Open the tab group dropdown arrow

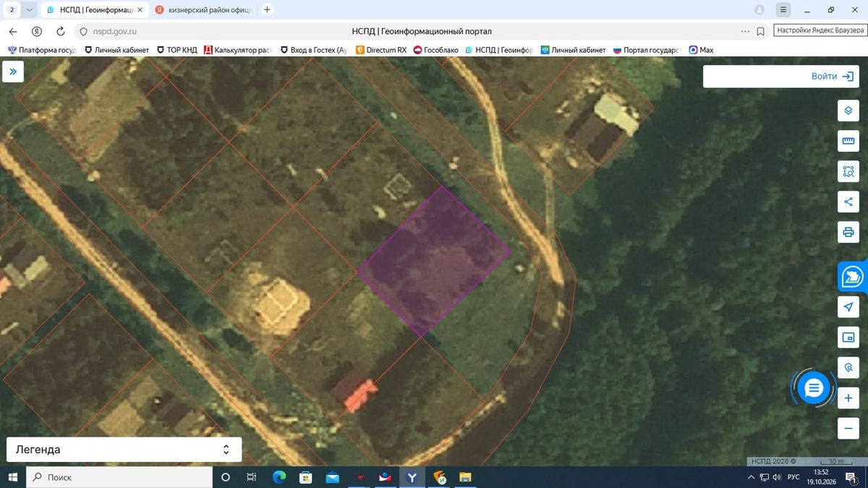click(x=28, y=10)
